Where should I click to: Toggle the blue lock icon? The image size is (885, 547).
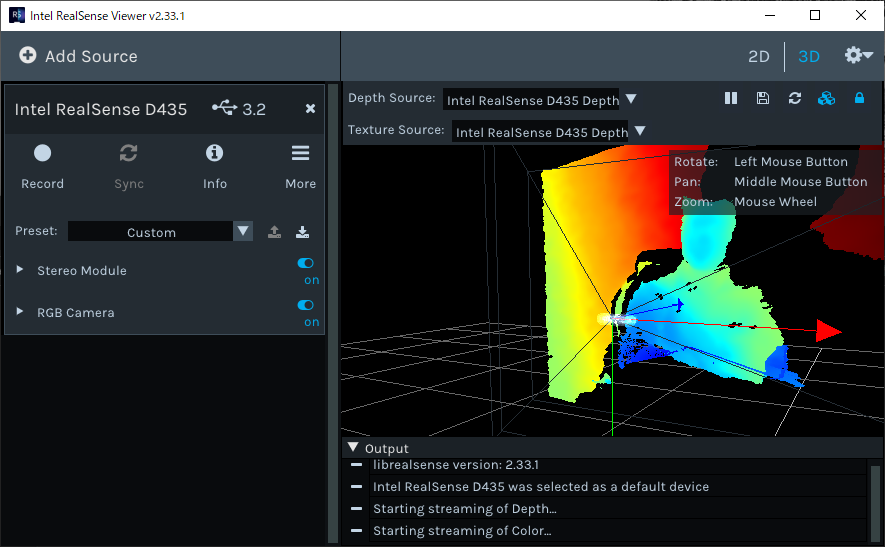(859, 98)
